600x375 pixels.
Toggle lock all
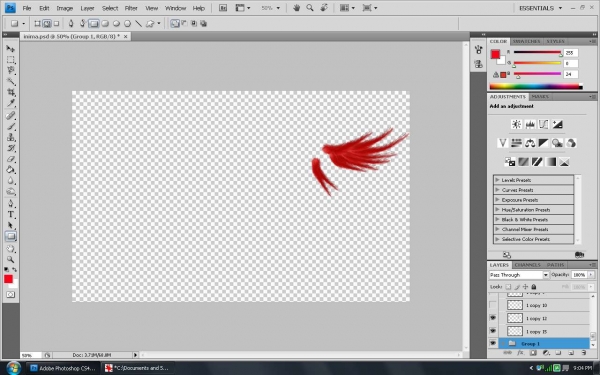coord(534,287)
